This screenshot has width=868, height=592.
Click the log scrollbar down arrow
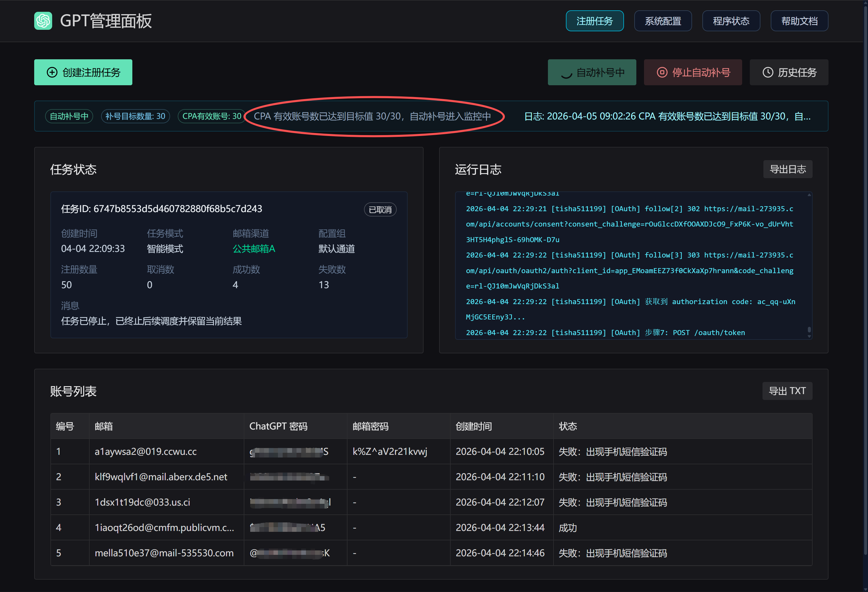coord(809,336)
